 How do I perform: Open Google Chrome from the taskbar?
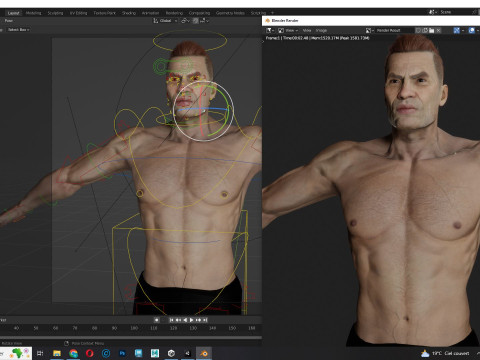(73, 353)
